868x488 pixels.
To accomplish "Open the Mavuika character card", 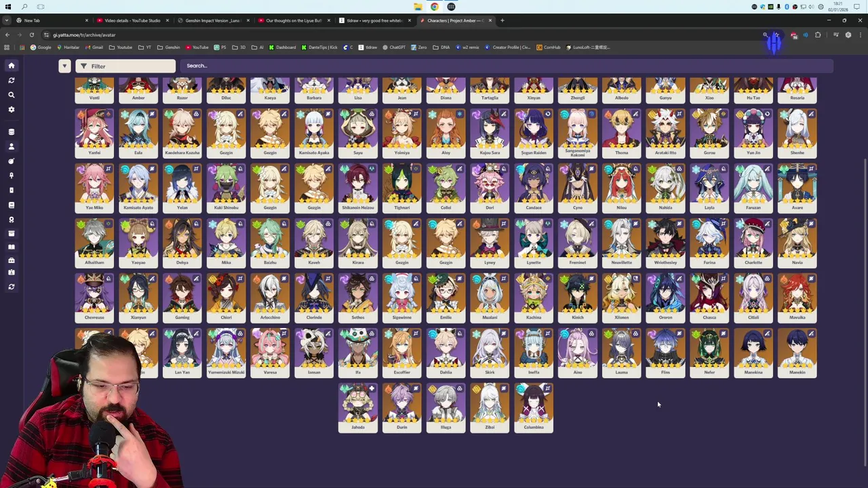I will point(797,298).
